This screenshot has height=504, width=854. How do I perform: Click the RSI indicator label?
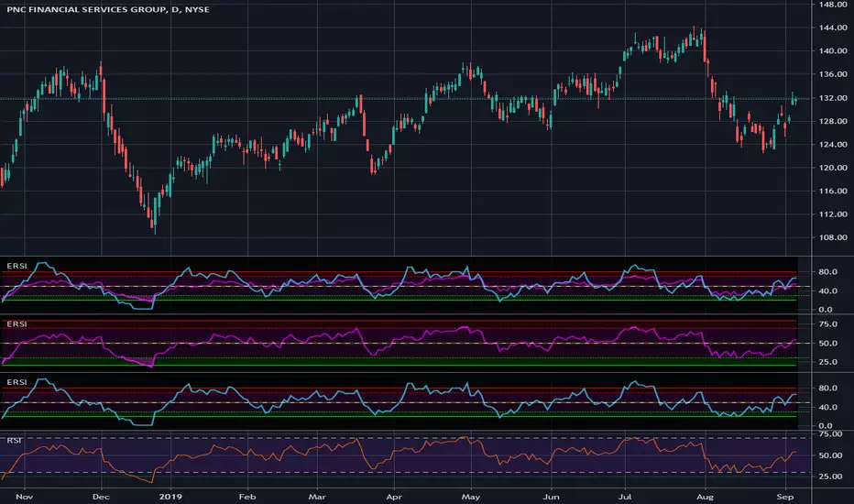tap(15, 440)
